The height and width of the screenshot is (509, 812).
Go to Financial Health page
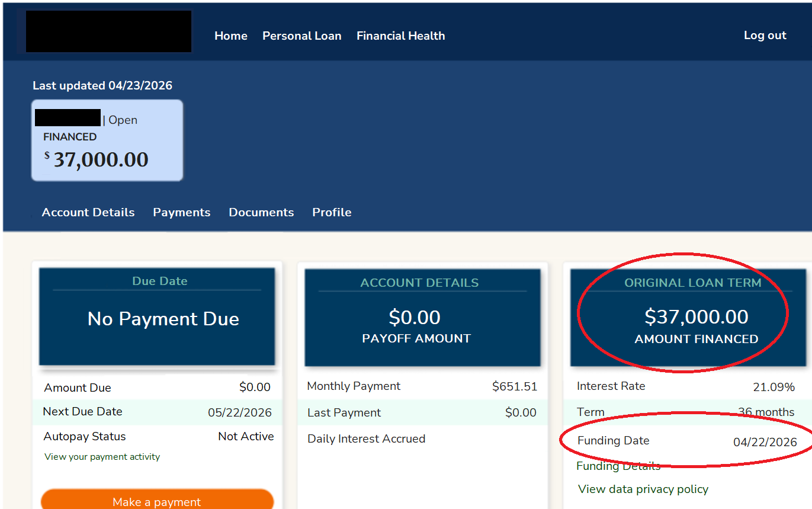tap(400, 36)
